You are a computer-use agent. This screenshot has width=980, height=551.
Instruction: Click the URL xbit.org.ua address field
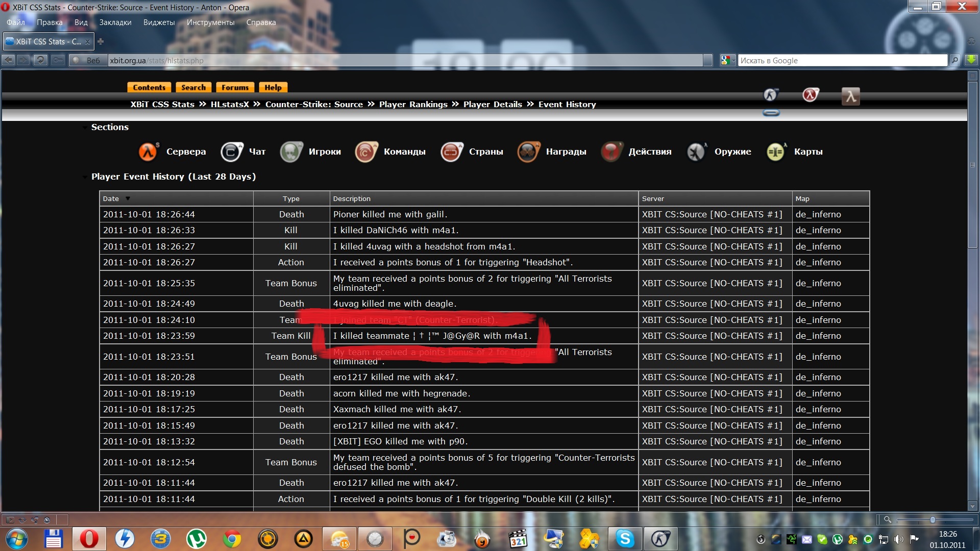point(406,60)
